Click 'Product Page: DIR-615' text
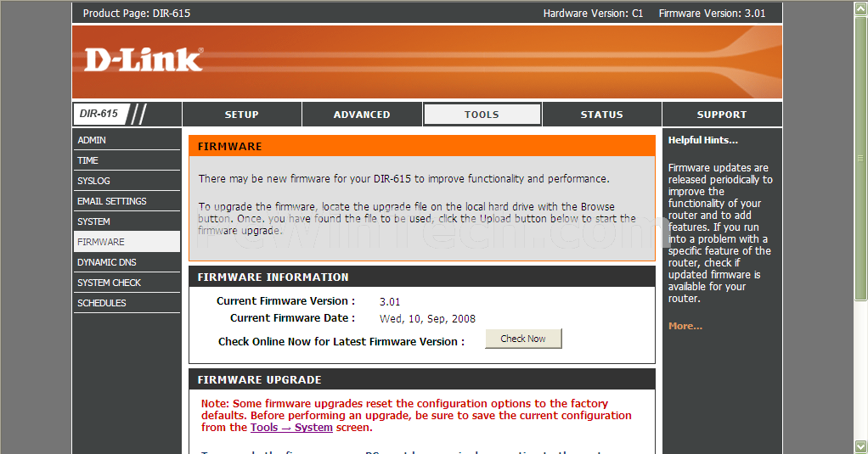The height and width of the screenshot is (454, 868). tap(137, 14)
